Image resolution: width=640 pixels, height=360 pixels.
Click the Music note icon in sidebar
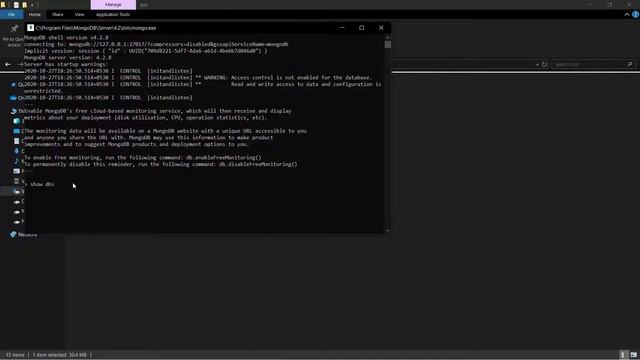point(17,161)
